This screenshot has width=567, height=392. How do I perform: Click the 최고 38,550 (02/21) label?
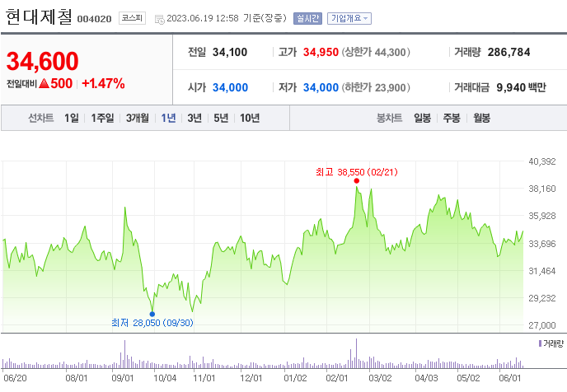pos(357,172)
